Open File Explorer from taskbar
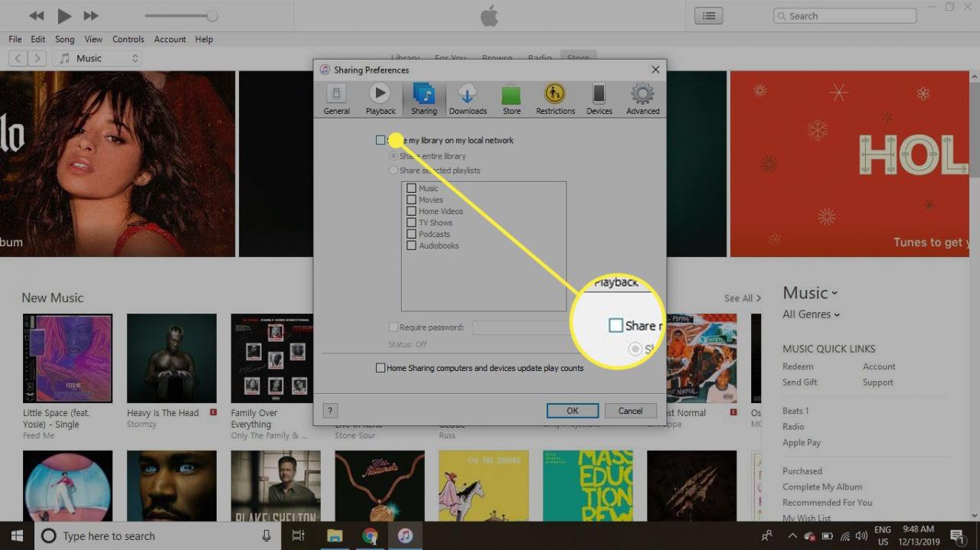The image size is (980, 550). 335,535
